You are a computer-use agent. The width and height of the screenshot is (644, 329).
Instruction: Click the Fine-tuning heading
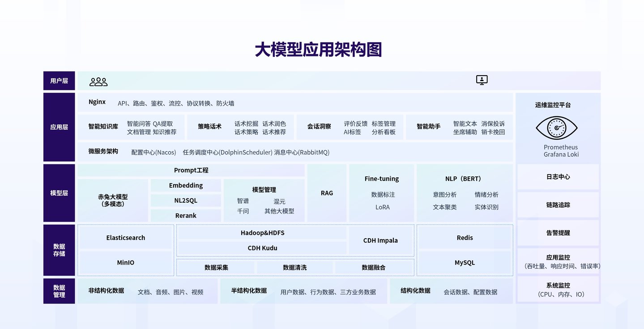coord(382,179)
